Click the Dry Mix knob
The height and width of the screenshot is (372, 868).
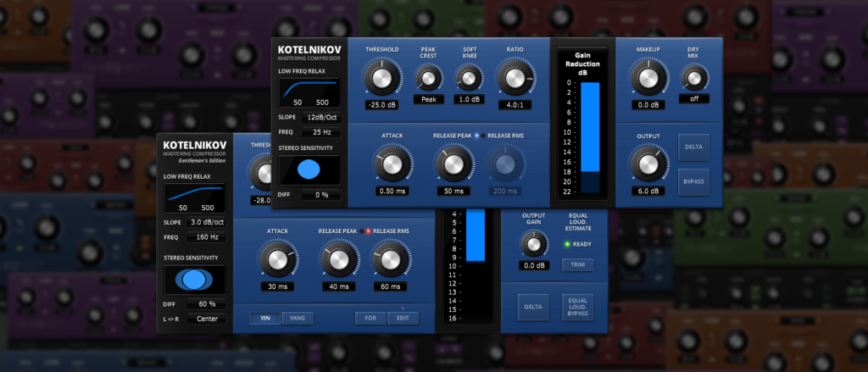[693, 78]
